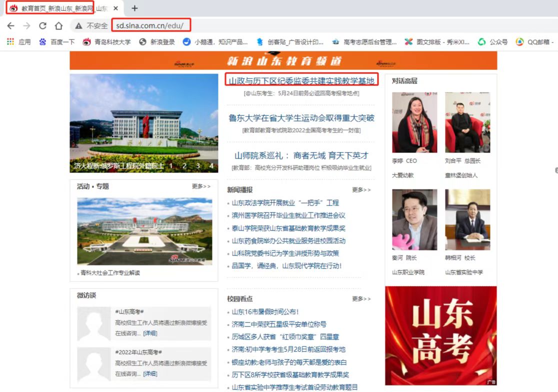Open news 山东药食院举办公共就业服务进校园活动
This screenshot has width=558, height=392.
[288, 241]
